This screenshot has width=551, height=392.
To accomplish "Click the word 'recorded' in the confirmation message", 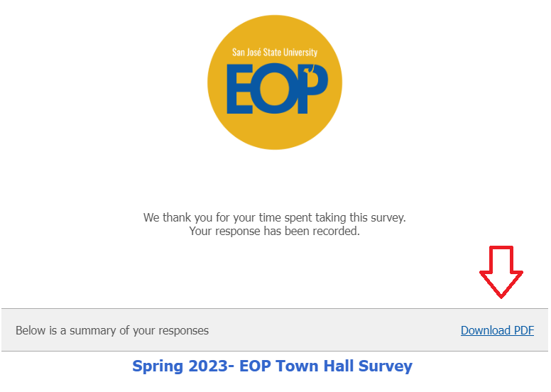I will click(x=337, y=231).
